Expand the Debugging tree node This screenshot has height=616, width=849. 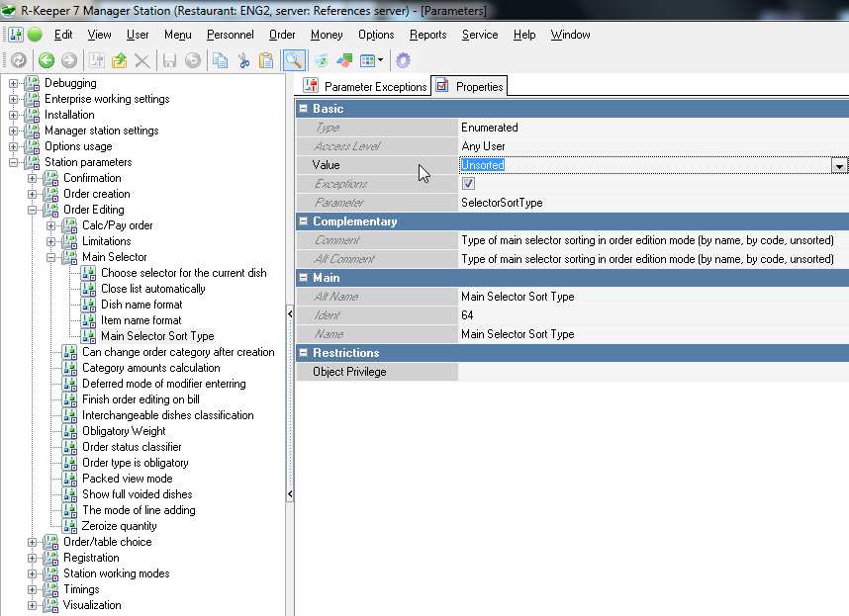13,83
